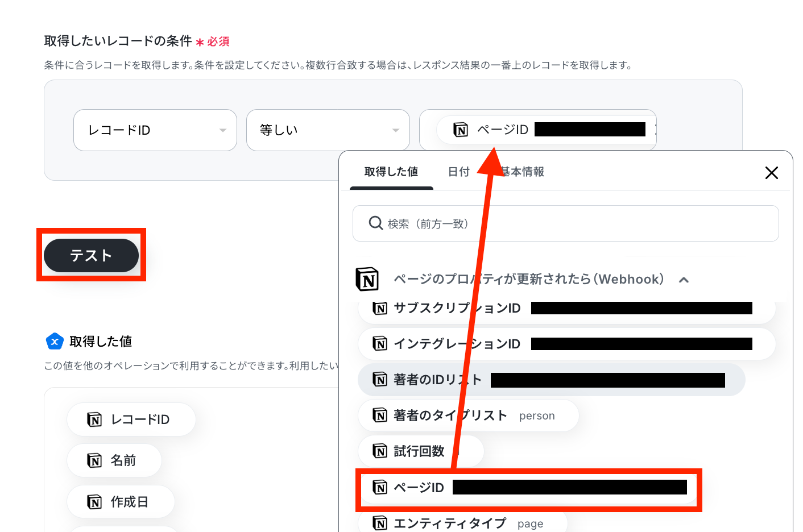Close the value picker popup
Screen dimensions: 803x532
point(772,173)
